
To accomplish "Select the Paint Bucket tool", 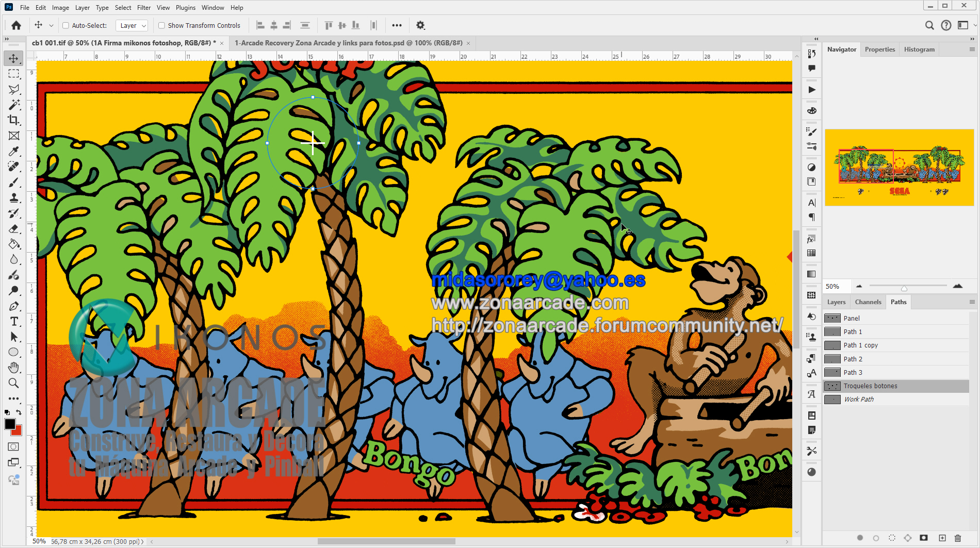I will 14,244.
